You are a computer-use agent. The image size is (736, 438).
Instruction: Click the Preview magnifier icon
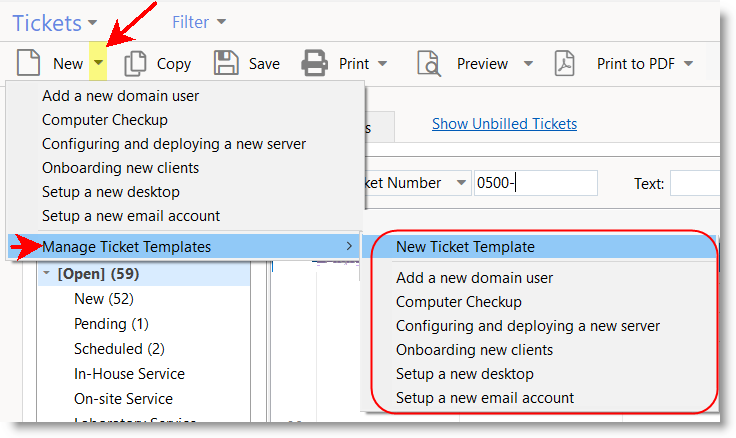tap(429, 63)
